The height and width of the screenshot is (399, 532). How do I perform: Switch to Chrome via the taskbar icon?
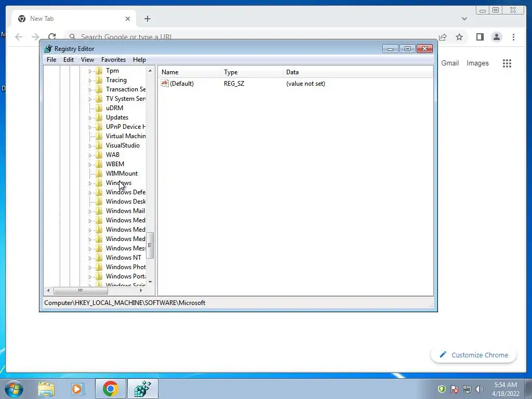pos(110,389)
